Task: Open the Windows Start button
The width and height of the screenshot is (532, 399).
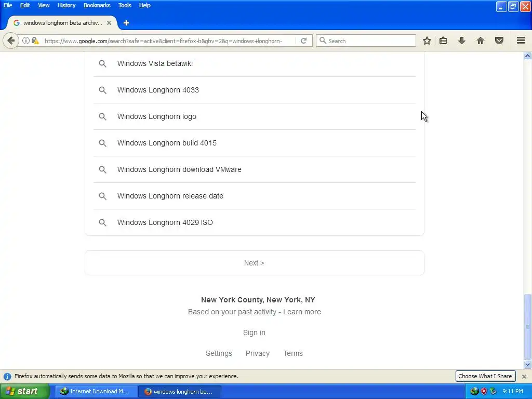Action: 25,391
